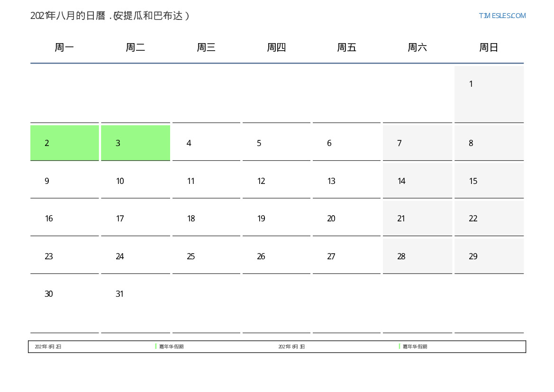Click date 20 in the Friday column
The height and width of the screenshot is (392, 554).
pos(346,219)
